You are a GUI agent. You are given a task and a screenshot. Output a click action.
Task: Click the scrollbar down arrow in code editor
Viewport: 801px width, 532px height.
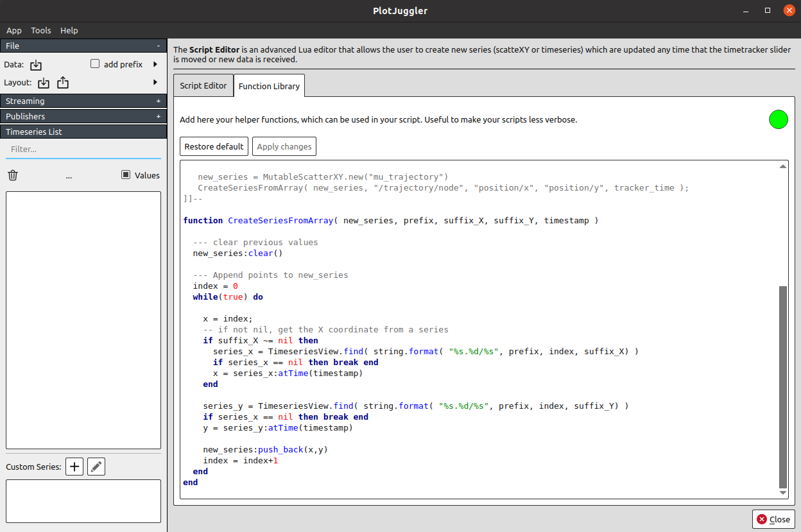pyautogui.click(x=782, y=492)
